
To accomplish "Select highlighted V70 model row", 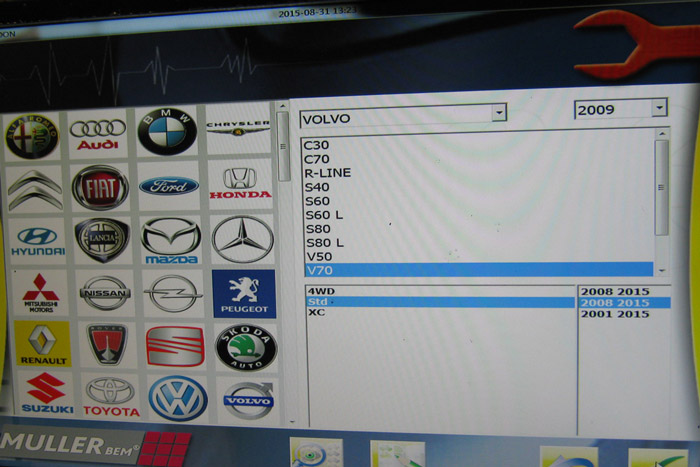I will coord(479,270).
